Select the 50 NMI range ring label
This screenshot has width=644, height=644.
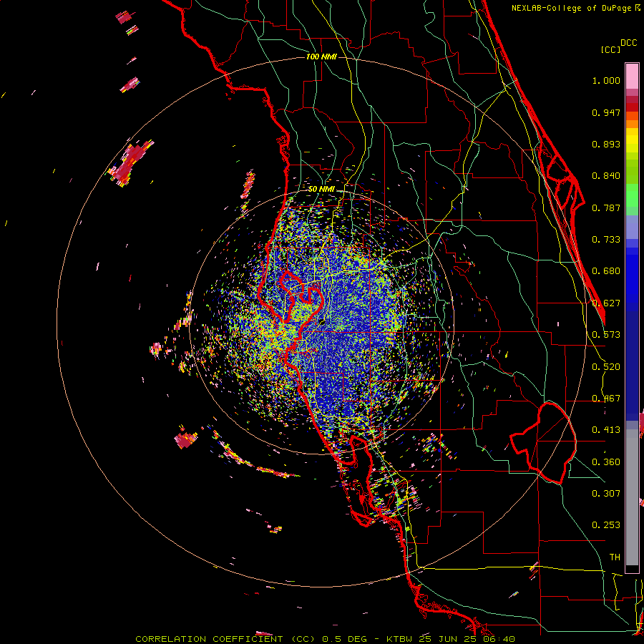[321, 190]
